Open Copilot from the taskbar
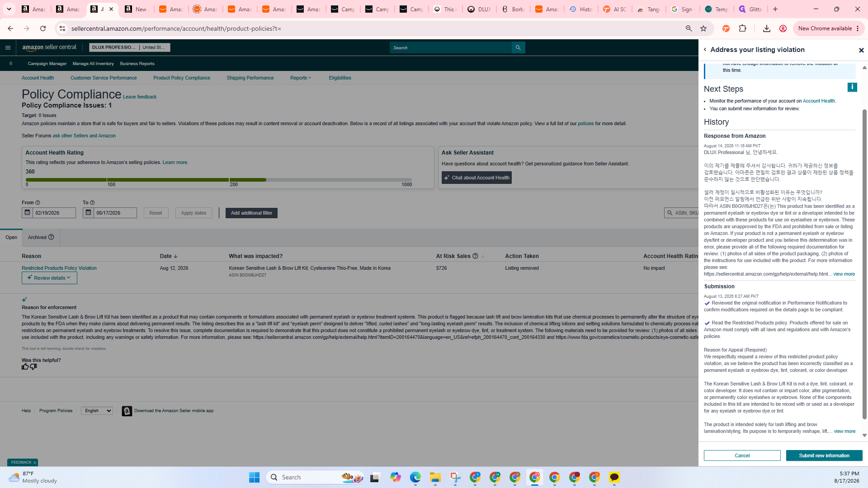The image size is (868, 488). (396, 477)
